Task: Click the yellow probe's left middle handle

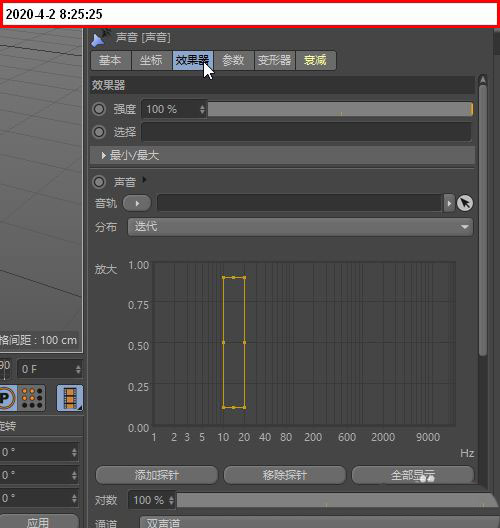Action: [x=224, y=342]
